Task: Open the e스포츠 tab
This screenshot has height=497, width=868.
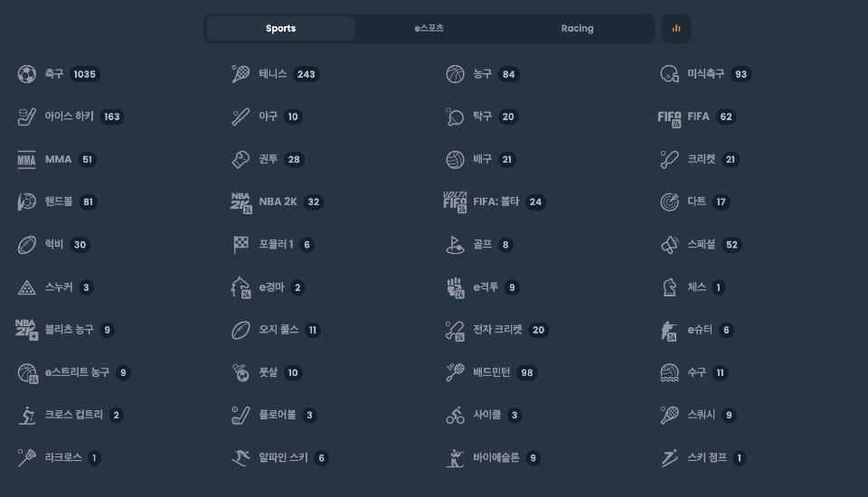Action: (x=429, y=28)
